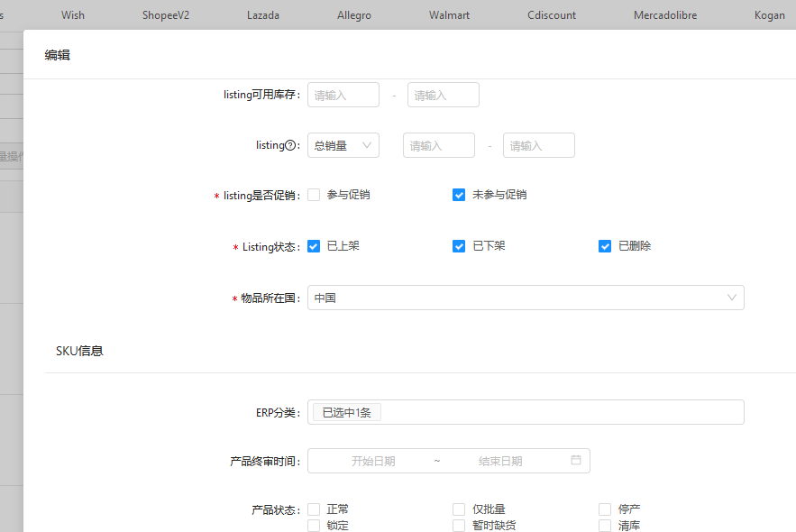Check the 暂时缺货 product status box

point(459,526)
